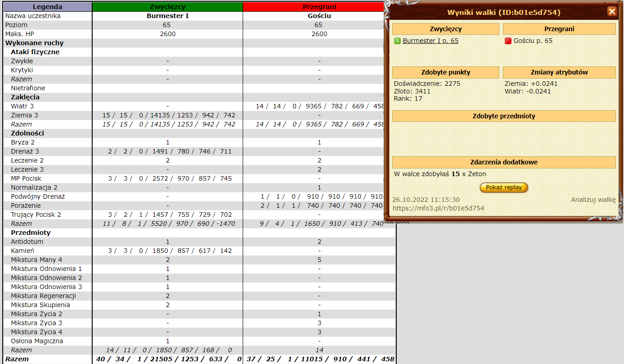Click the Drenaż 3 row label

25,151
